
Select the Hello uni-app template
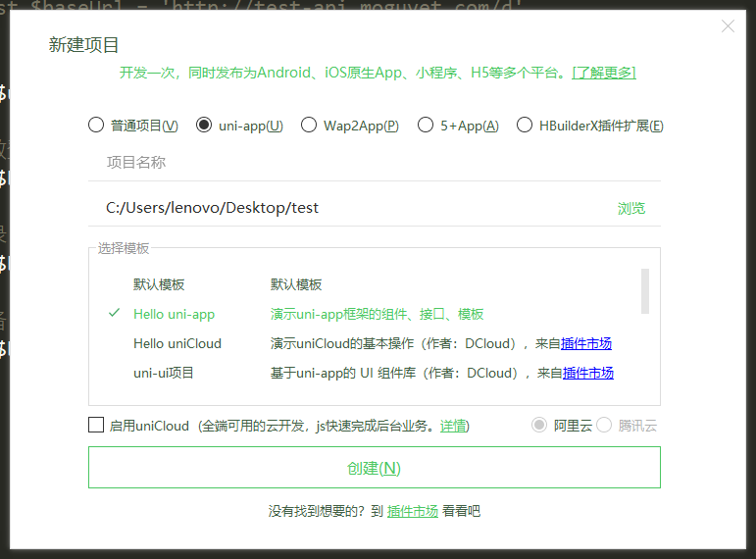point(174,315)
